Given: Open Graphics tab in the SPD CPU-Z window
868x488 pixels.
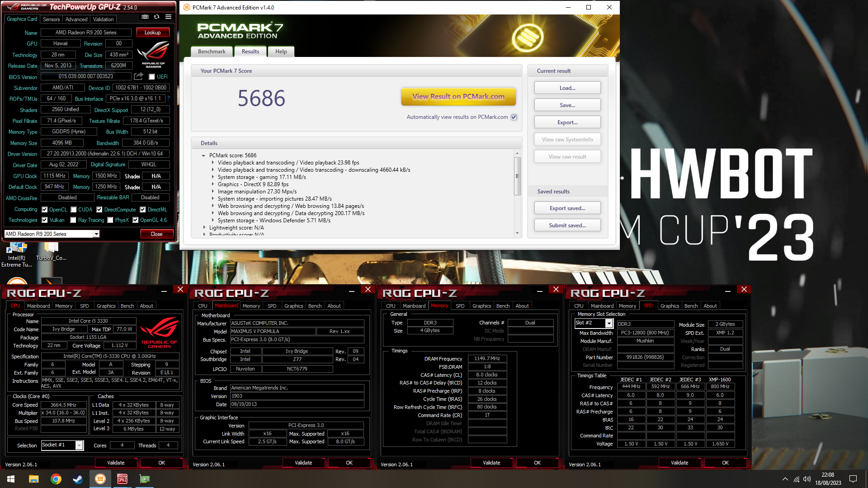Looking at the screenshot, I should click(670, 306).
